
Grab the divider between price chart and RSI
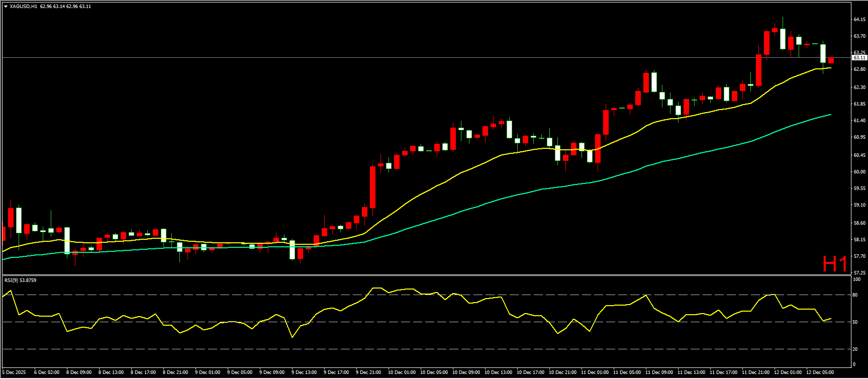coord(426,275)
